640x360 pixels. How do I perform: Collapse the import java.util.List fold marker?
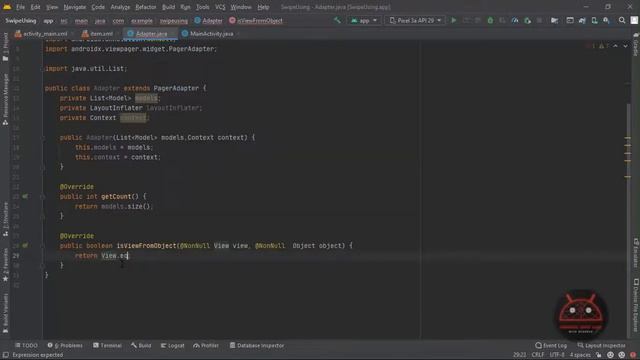click(x=42, y=69)
